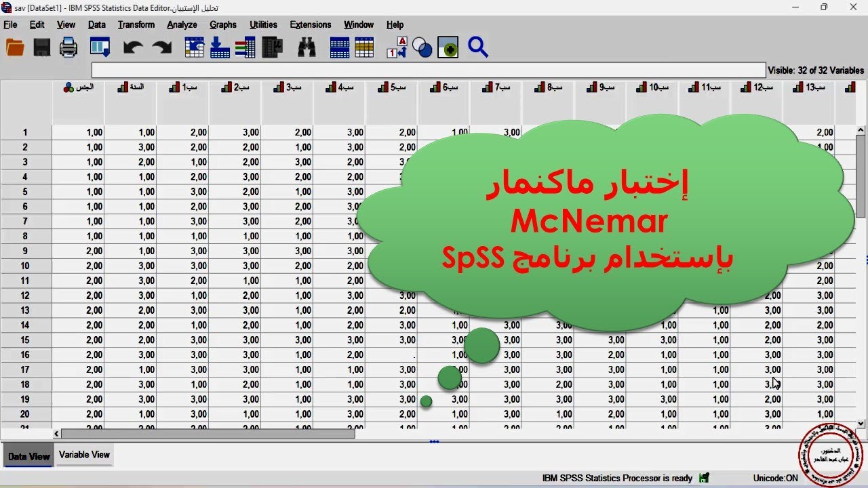Click row 20 سب13 cell 1,00
The width and height of the screenshot is (868, 488).
click(x=809, y=414)
